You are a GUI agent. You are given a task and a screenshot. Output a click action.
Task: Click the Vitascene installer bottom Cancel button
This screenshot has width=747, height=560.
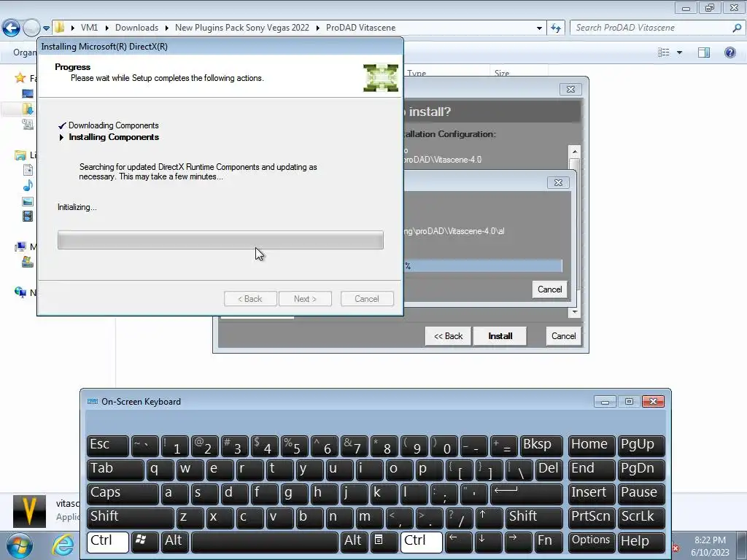pos(564,335)
